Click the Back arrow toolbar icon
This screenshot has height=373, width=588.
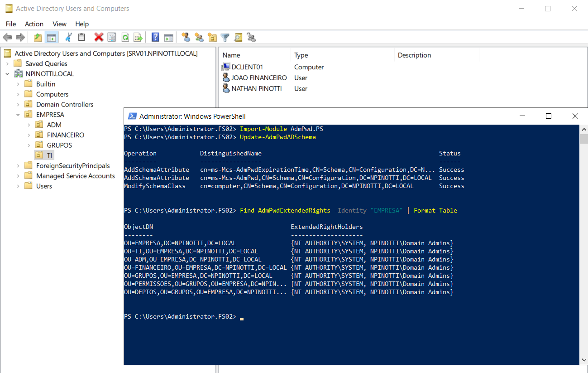7,37
